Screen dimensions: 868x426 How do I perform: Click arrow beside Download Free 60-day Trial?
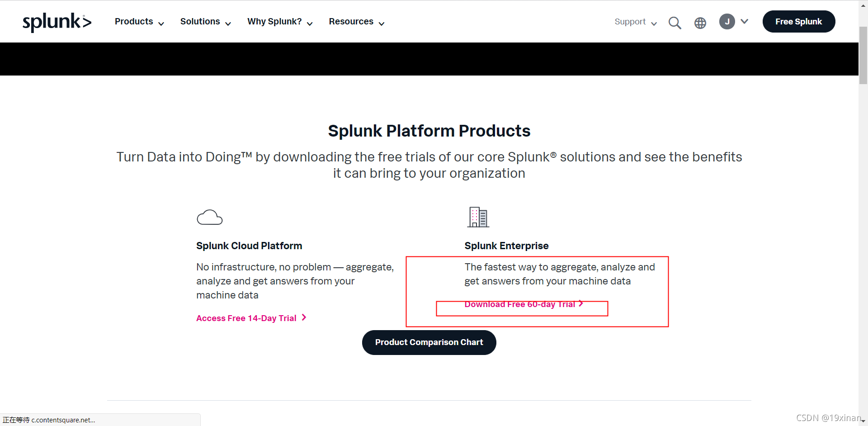[581, 303]
